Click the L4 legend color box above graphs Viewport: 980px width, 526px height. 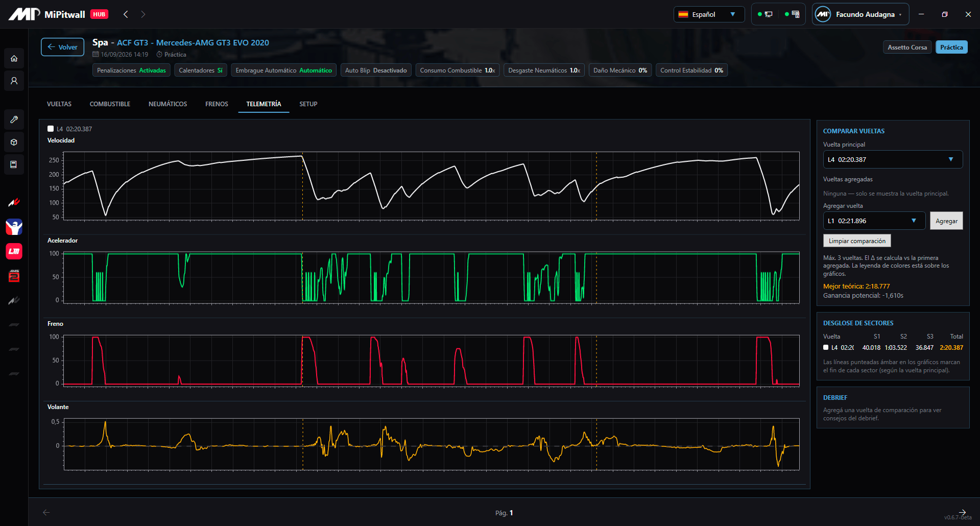tap(51, 129)
